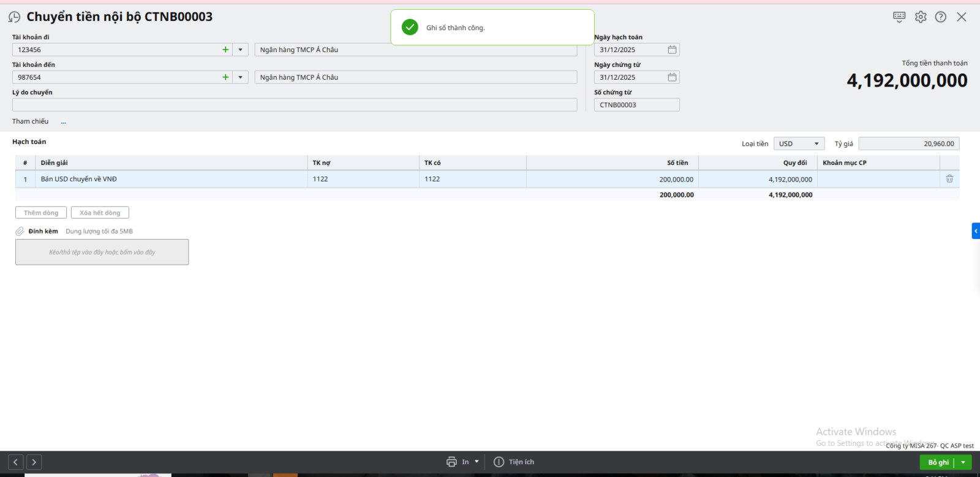Add new destination account with plus icon
The image size is (980, 477).
(225, 77)
